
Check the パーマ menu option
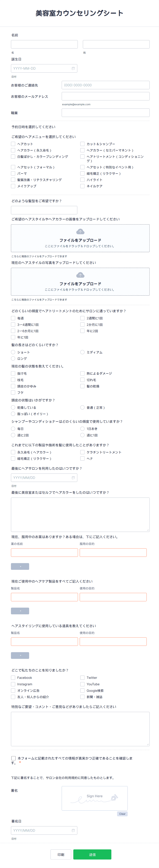(x=13, y=173)
